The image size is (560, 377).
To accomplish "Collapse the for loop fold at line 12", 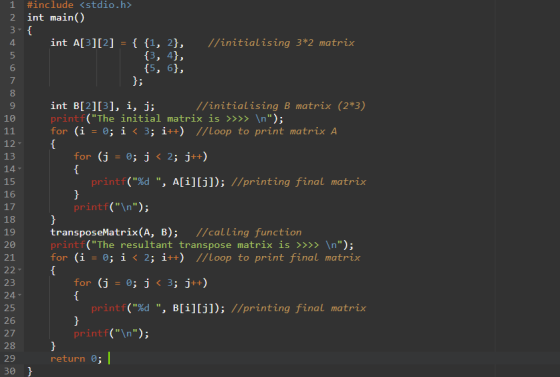I will pos(20,144).
